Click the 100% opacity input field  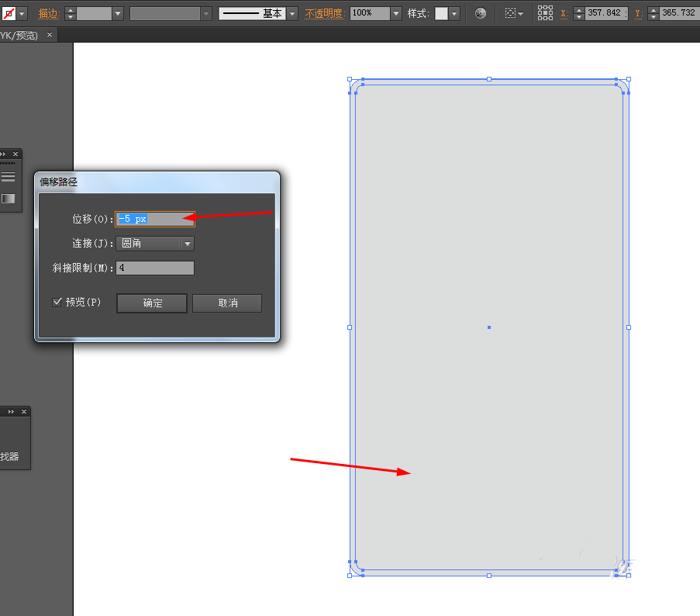coord(370,13)
